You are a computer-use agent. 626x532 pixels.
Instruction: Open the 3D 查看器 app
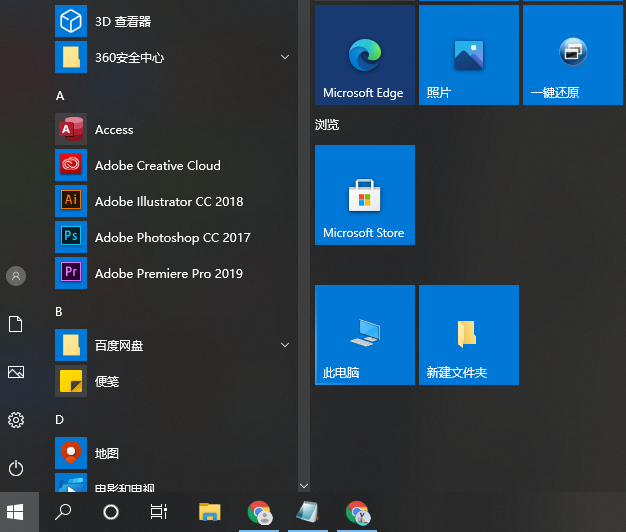point(122,21)
